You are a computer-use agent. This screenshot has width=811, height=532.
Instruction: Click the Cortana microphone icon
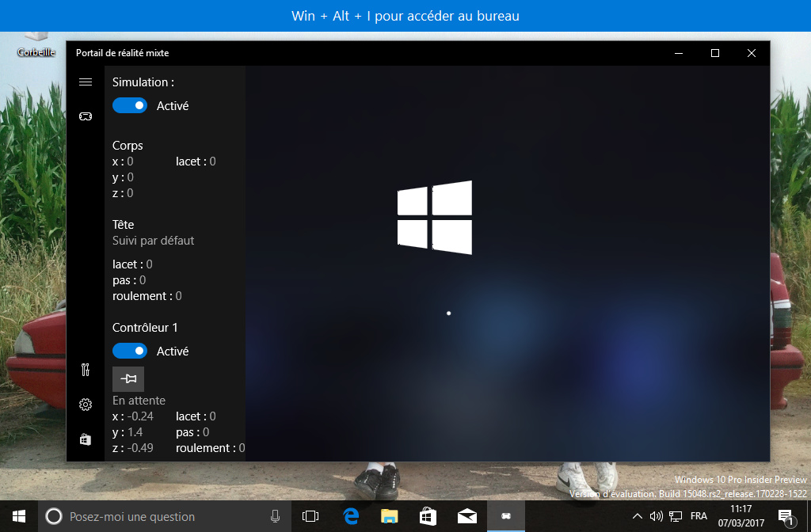[x=275, y=516]
